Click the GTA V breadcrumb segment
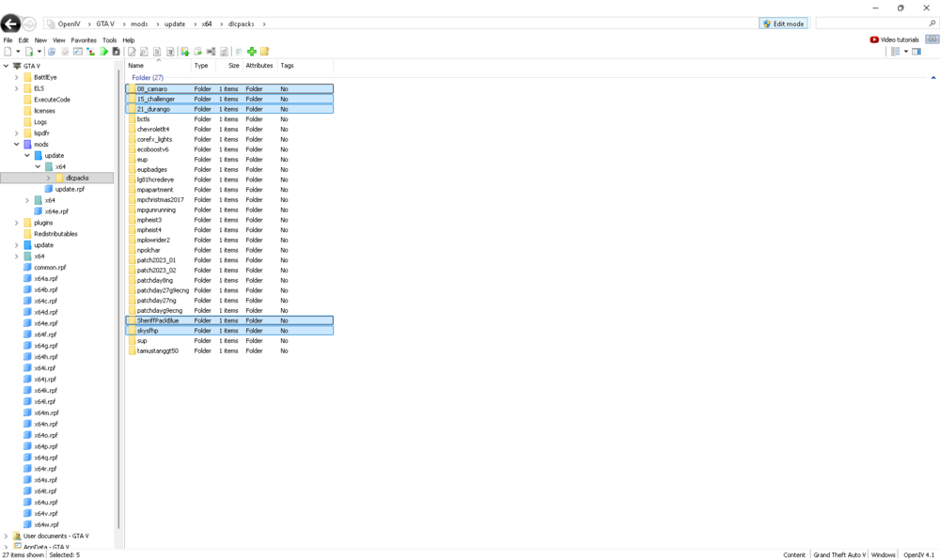This screenshot has width=940, height=560. (105, 23)
